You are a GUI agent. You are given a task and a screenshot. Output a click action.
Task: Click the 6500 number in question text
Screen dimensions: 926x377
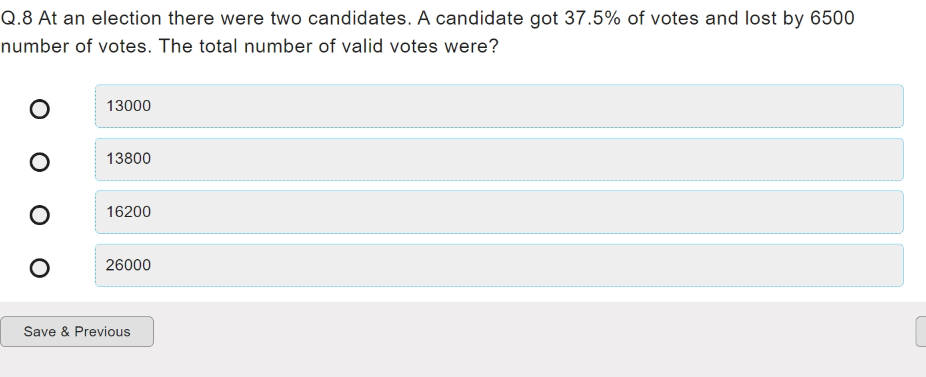pos(832,18)
